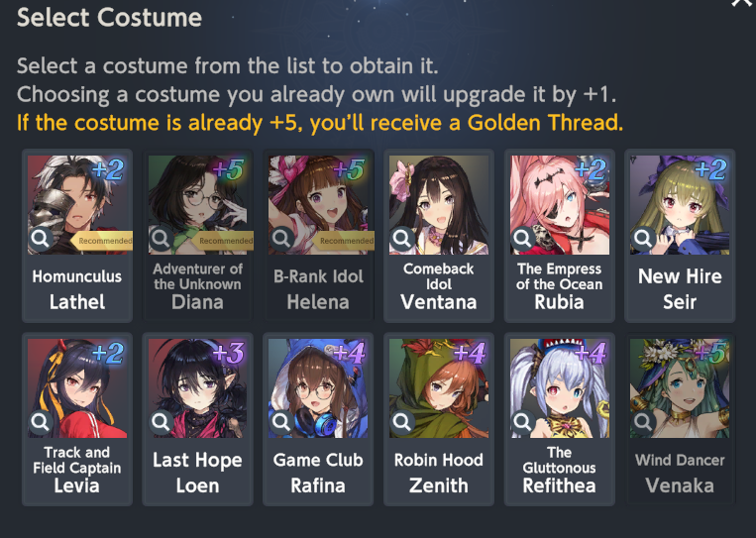The height and width of the screenshot is (538, 756).
Task: Preview Wind Dancer Venaka with magnifier icon
Action: [x=643, y=422]
